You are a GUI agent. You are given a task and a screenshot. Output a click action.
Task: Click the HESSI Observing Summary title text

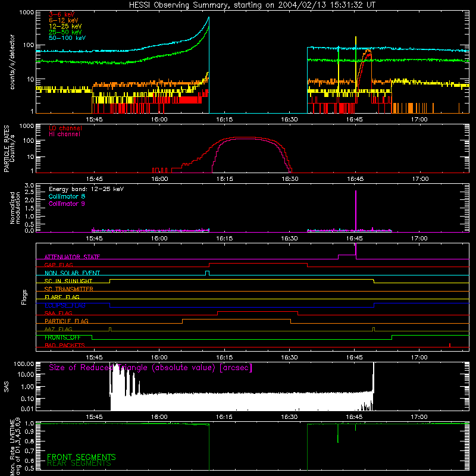click(x=252, y=5)
